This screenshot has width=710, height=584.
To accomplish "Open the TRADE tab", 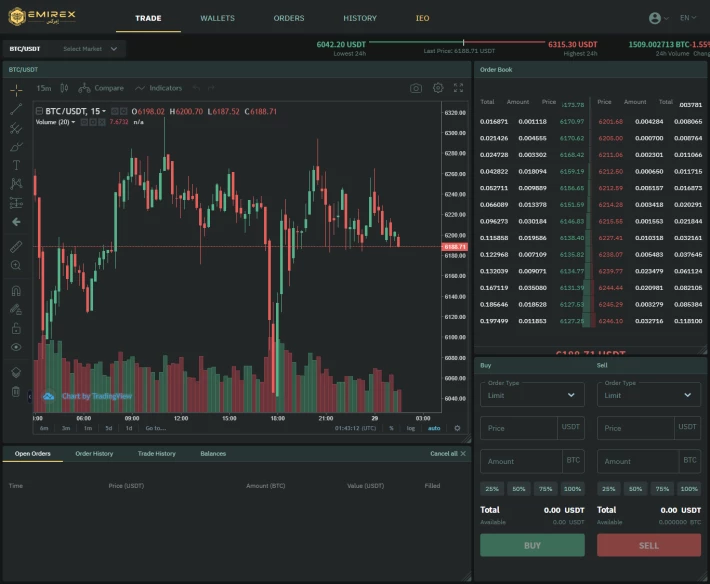I will coord(149,19).
